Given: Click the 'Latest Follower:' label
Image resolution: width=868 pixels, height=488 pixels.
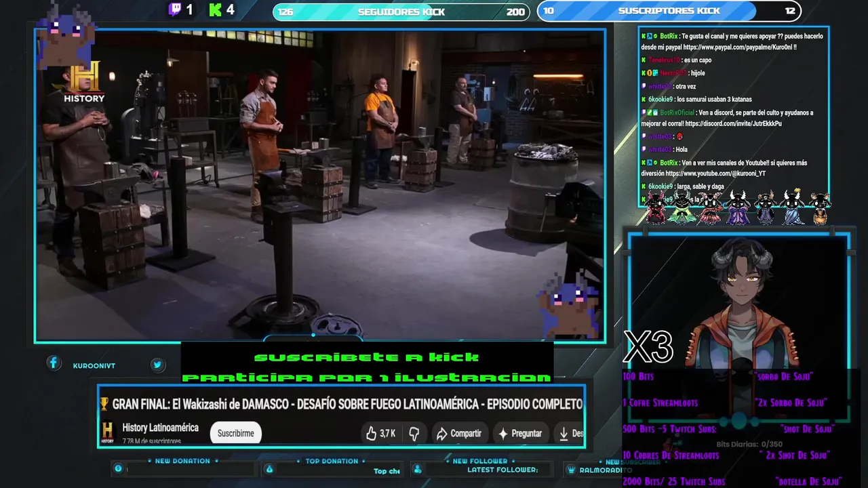Looking at the screenshot, I should (502, 470).
